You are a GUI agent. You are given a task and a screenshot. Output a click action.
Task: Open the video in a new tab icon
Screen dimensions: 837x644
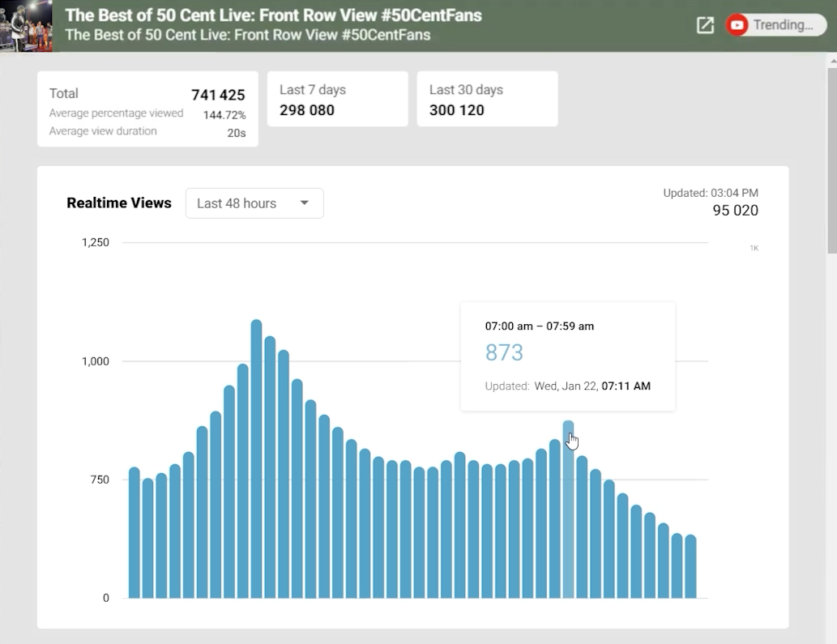705,25
